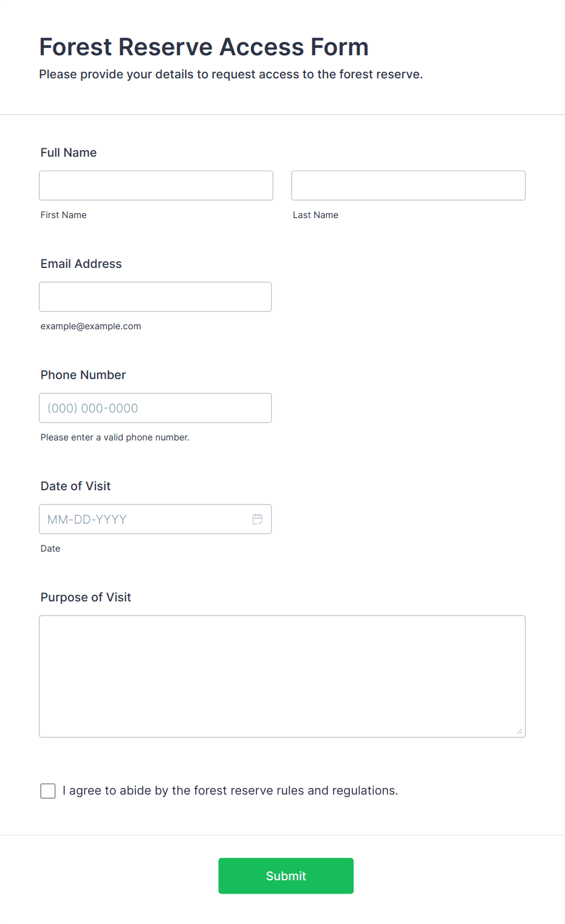Focus the First Name input box
Viewport: 565px width, 924px height.
click(156, 185)
